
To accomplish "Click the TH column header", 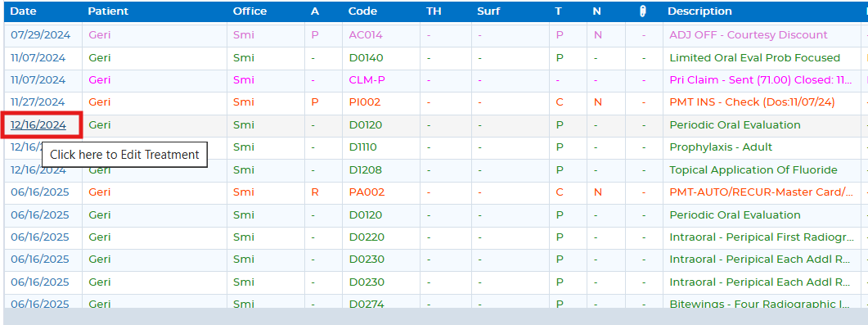I will [434, 11].
